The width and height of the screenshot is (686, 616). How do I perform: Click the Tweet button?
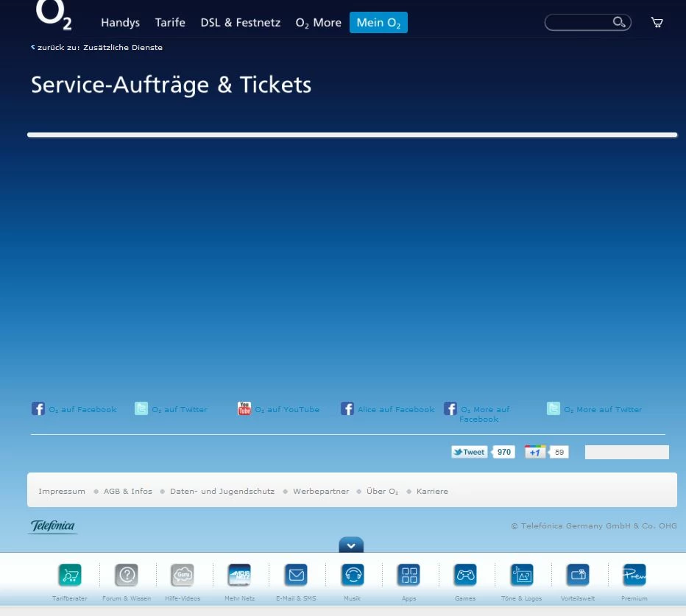pos(470,452)
